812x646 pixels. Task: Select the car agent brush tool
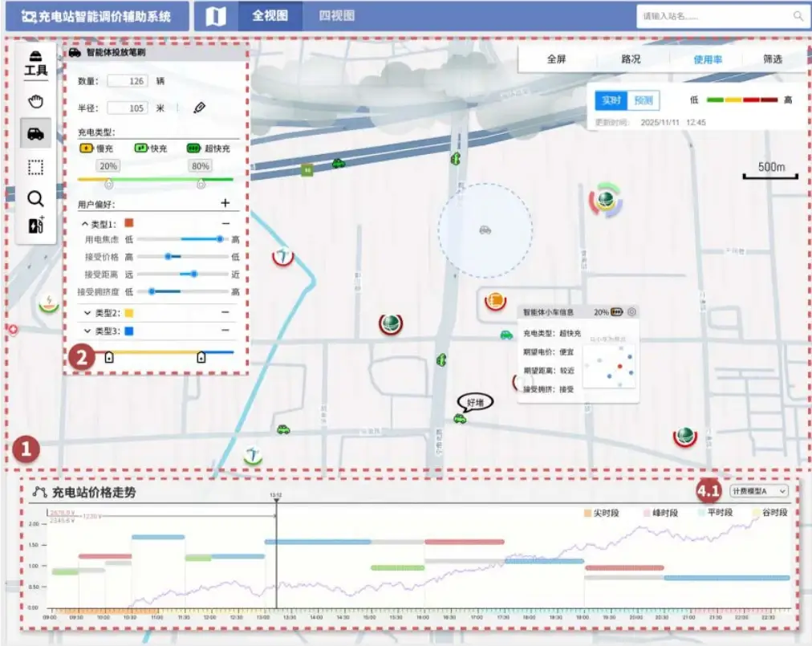(36, 134)
